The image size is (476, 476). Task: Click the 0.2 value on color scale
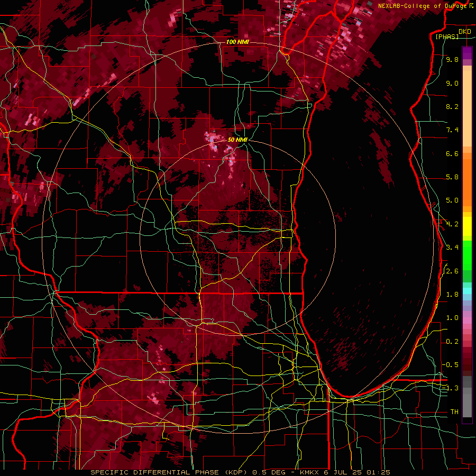pyautogui.click(x=452, y=342)
